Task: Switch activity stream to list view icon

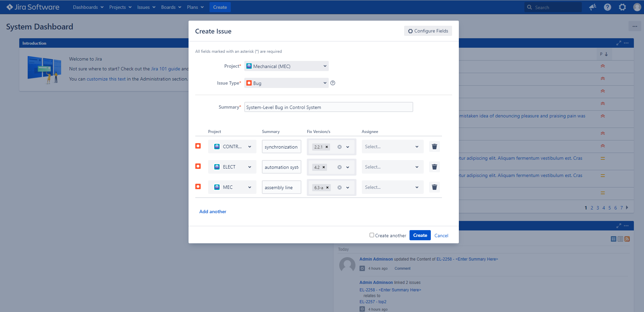Action: pos(620,239)
